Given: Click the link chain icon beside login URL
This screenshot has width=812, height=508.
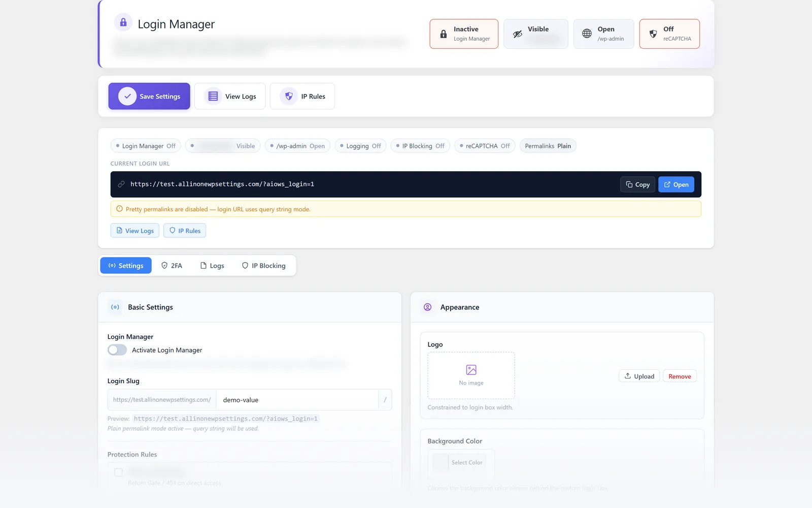Looking at the screenshot, I should pos(121,184).
